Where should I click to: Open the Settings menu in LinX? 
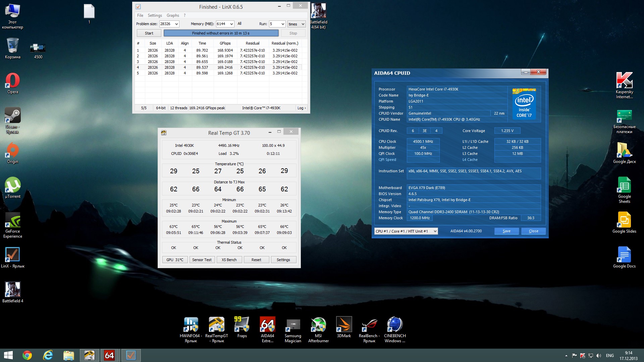155,15
